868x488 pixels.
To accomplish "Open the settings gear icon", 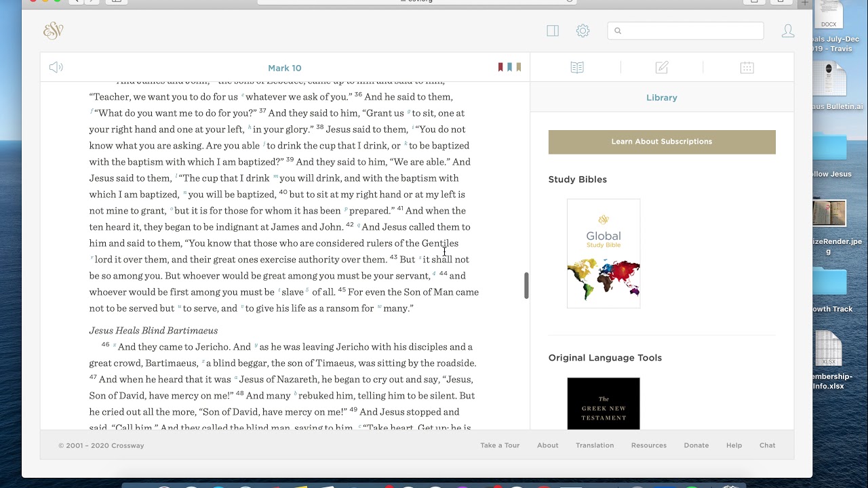I will tap(583, 30).
